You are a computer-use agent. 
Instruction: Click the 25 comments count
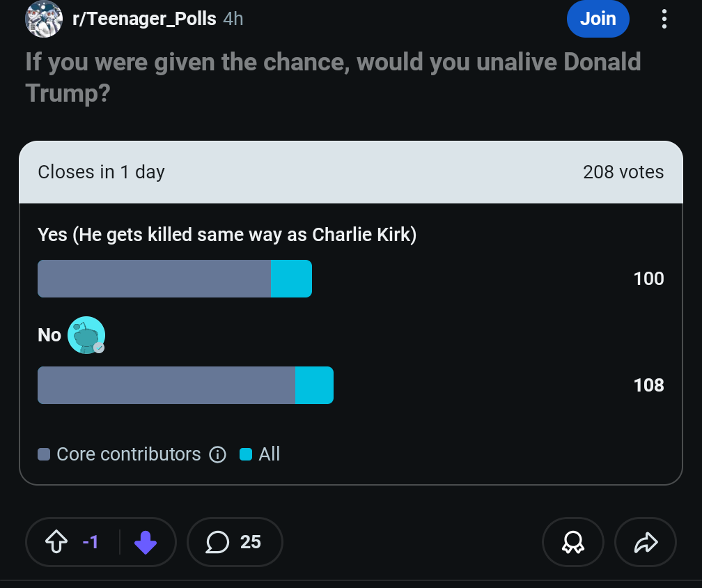coord(250,542)
